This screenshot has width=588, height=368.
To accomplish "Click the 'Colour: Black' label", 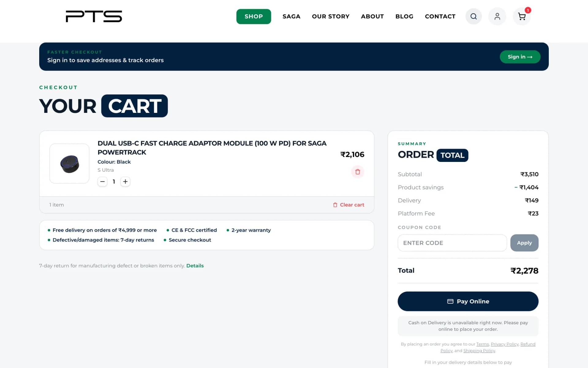I will (x=114, y=162).
